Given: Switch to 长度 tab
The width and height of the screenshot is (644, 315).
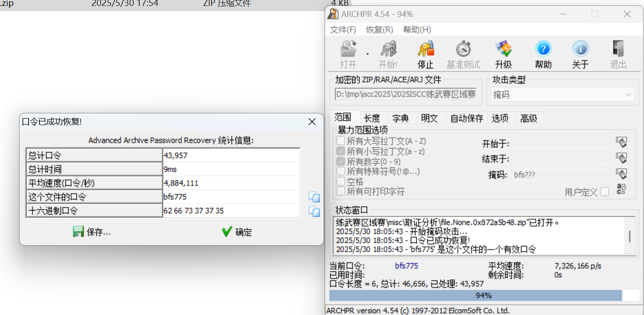Looking at the screenshot, I should pos(372,118).
